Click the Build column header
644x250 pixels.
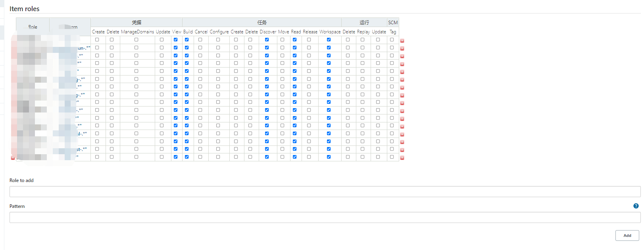(188, 32)
